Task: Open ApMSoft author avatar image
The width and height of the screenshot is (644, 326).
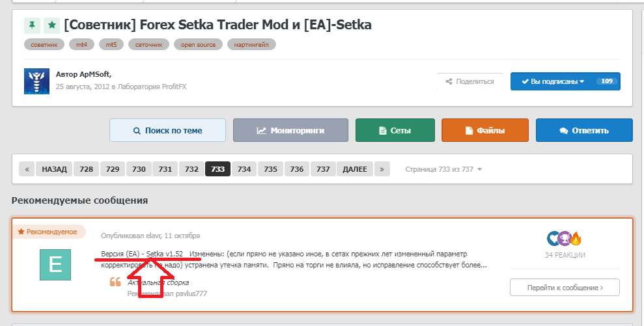Action: [x=36, y=81]
